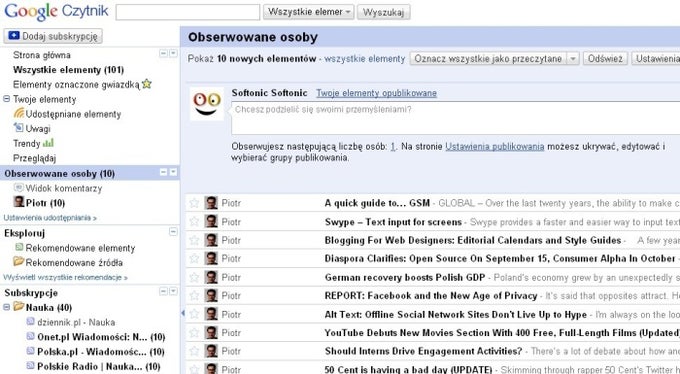
Task: Click Piotr's avatar in the GSM guide row
Action: 211,203
